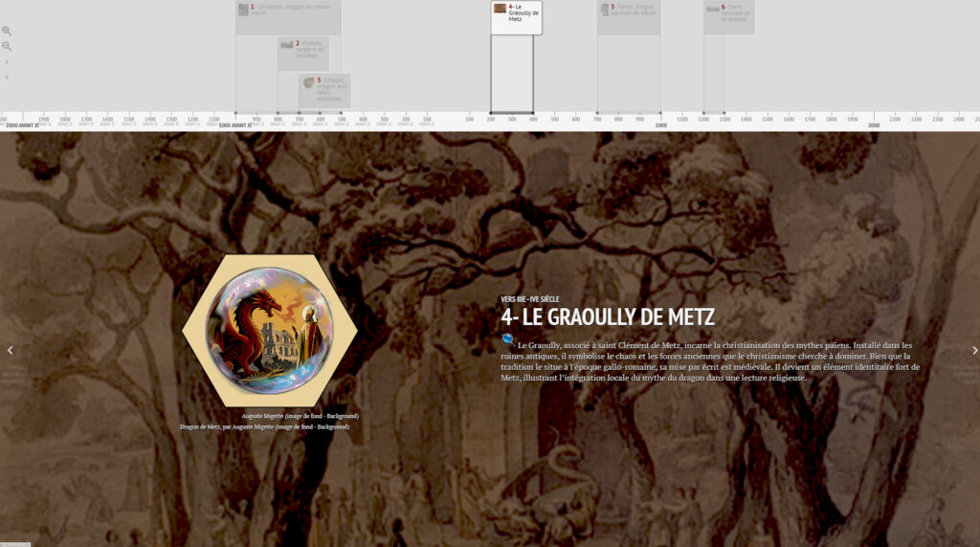Click the small blue dragon icon in text

(507, 339)
